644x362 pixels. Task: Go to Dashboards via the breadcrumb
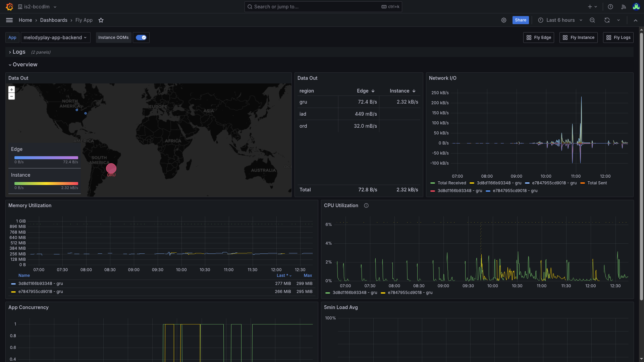point(54,20)
